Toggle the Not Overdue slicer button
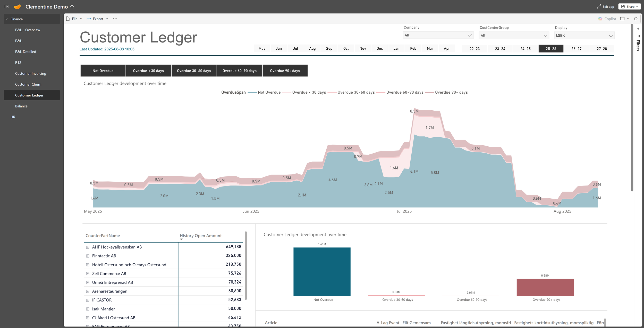644x328 pixels. (103, 71)
